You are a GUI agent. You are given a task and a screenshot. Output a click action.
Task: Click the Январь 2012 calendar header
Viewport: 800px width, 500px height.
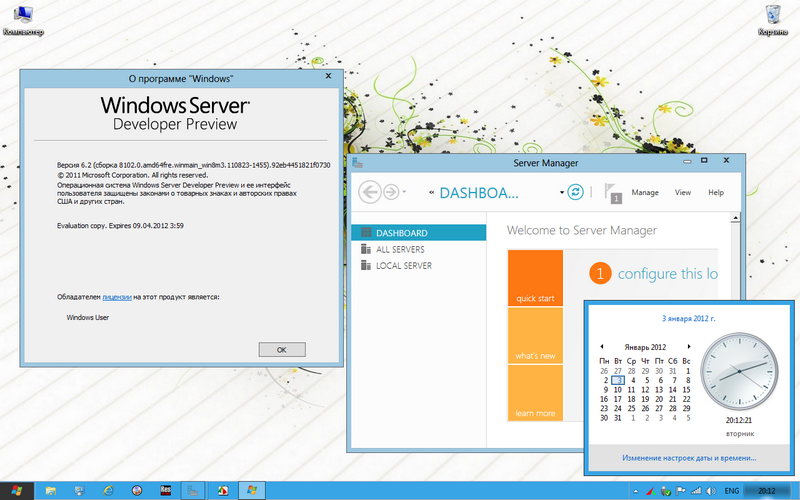point(645,347)
